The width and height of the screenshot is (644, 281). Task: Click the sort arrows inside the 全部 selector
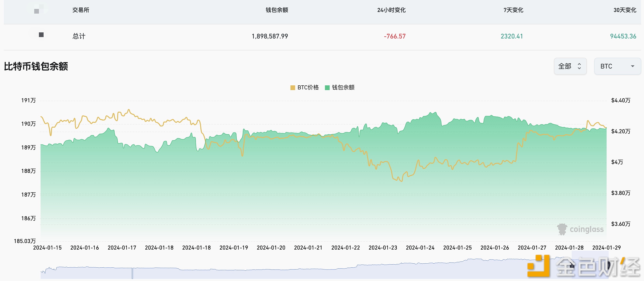pyautogui.click(x=580, y=66)
